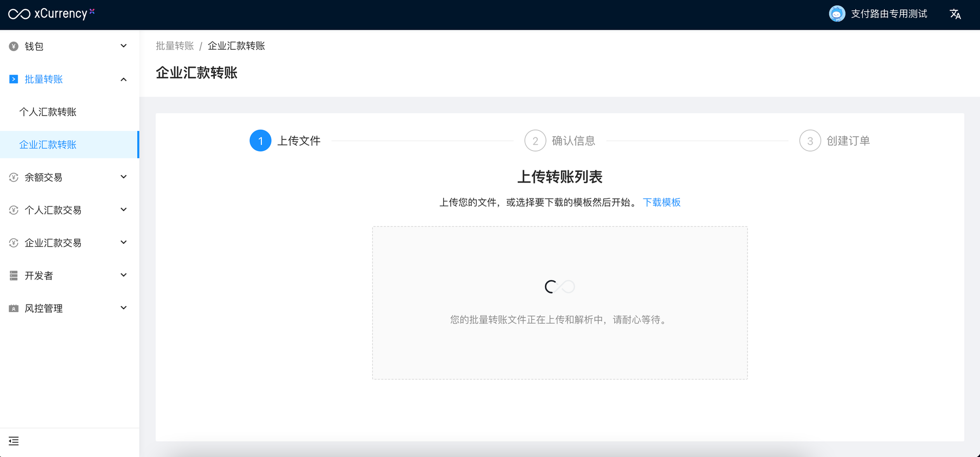The height and width of the screenshot is (457, 980).
Task: Click the step 2 circle for 确认信息
Action: click(535, 141)
